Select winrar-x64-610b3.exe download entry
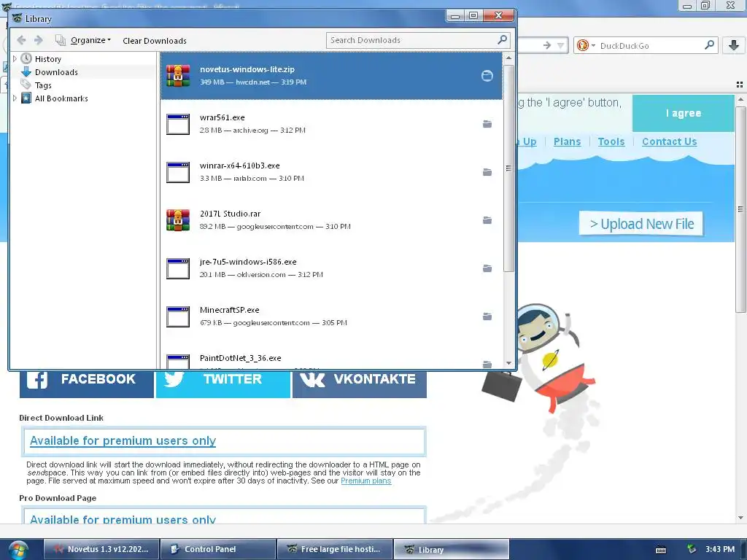The image size is (747, 560). pos(331,172)
